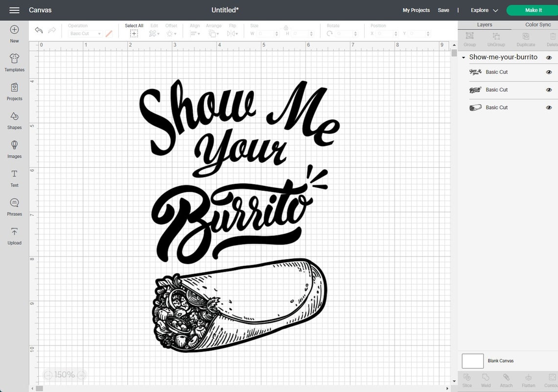
Task: Click the green Make It button
Action: (533, 10)
